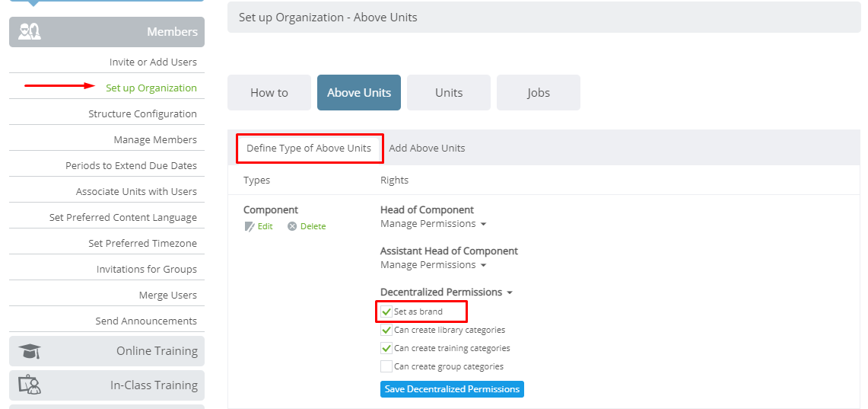Expand Manage Permissions for Head of Component
The height and width of the screenshot is (409, 868).
433,224
